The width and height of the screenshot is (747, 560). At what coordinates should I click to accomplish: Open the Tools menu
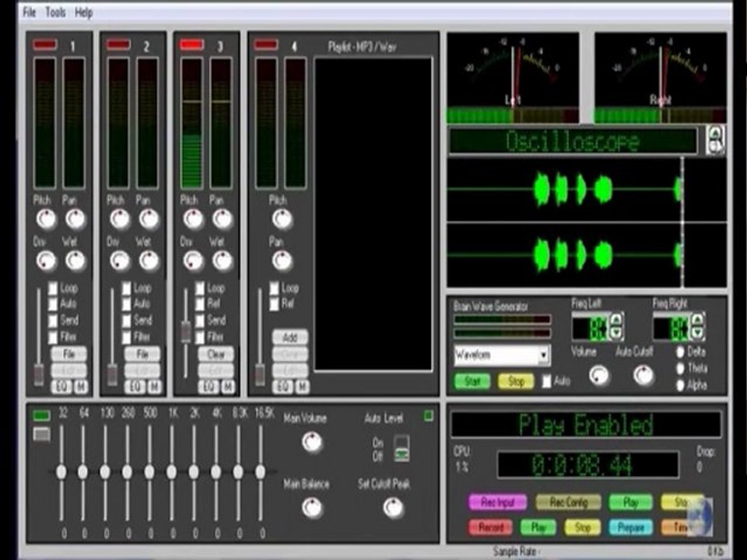point(55,12)
